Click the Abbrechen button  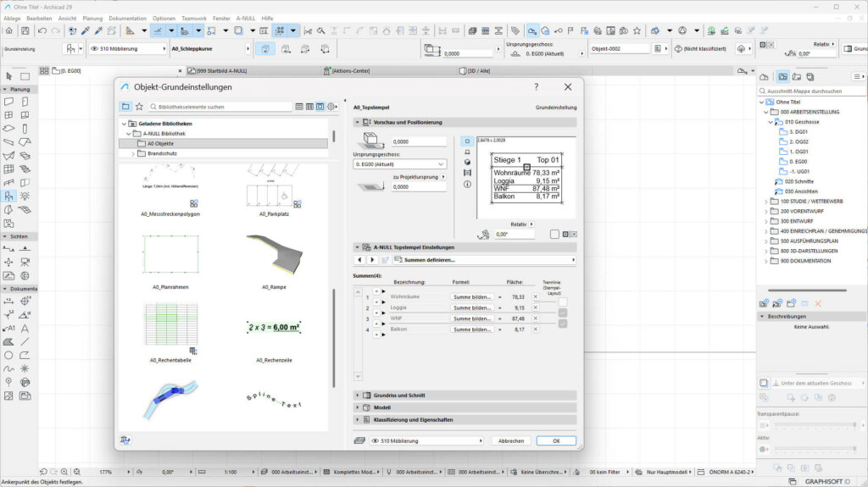[x=511, y=441]
